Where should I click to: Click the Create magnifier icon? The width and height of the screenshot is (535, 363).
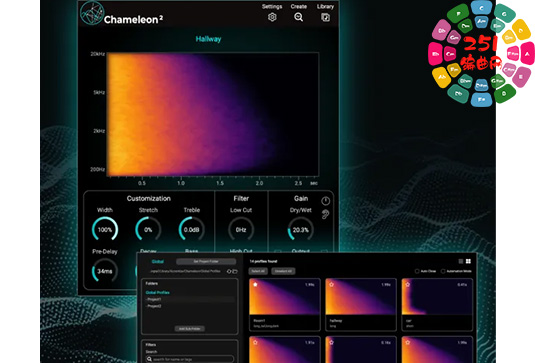299,17
